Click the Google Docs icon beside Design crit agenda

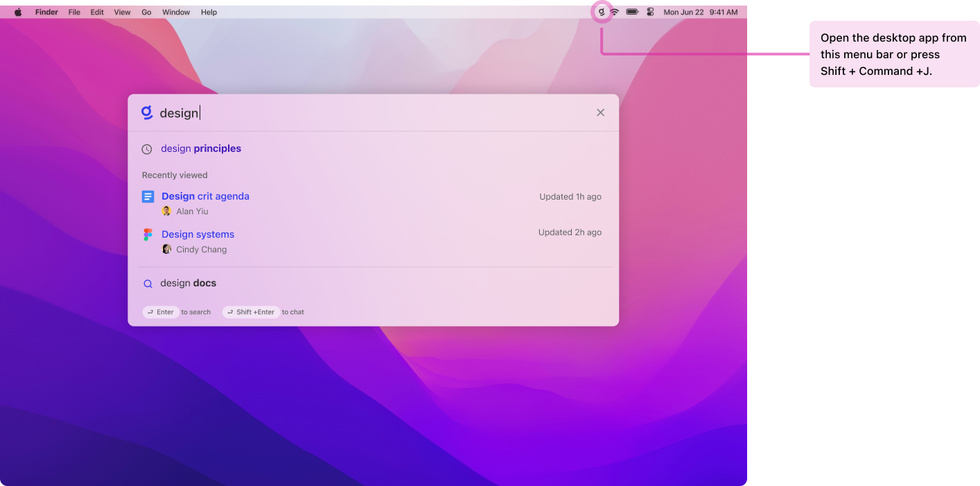148,196
